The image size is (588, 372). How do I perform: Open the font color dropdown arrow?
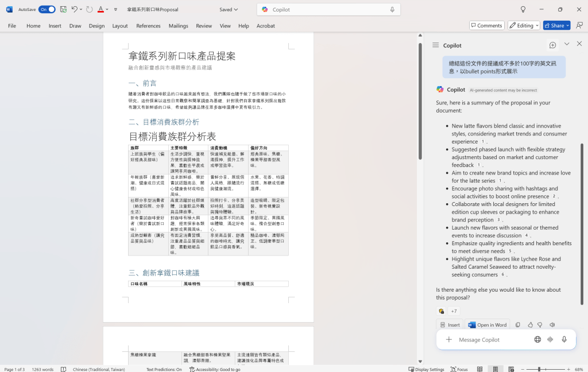point(107,9)
